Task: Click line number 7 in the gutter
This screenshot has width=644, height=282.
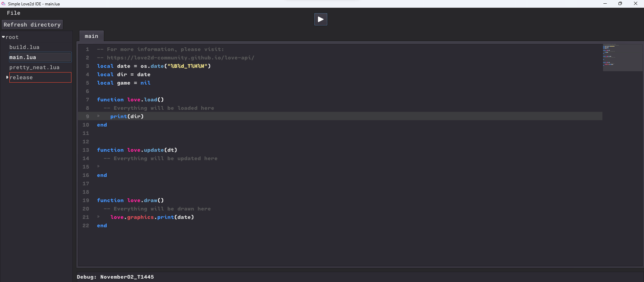Action: [88, 100]
